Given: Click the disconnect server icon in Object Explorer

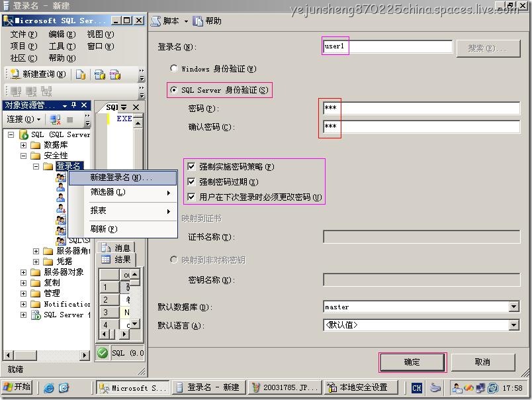Looking at the screenshot, I should tap(55, 119).
